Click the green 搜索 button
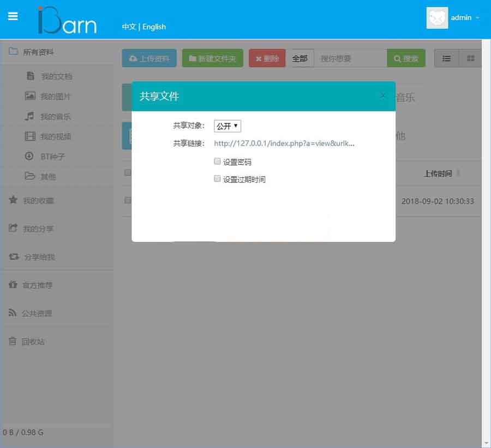 [x=406, y=58]
